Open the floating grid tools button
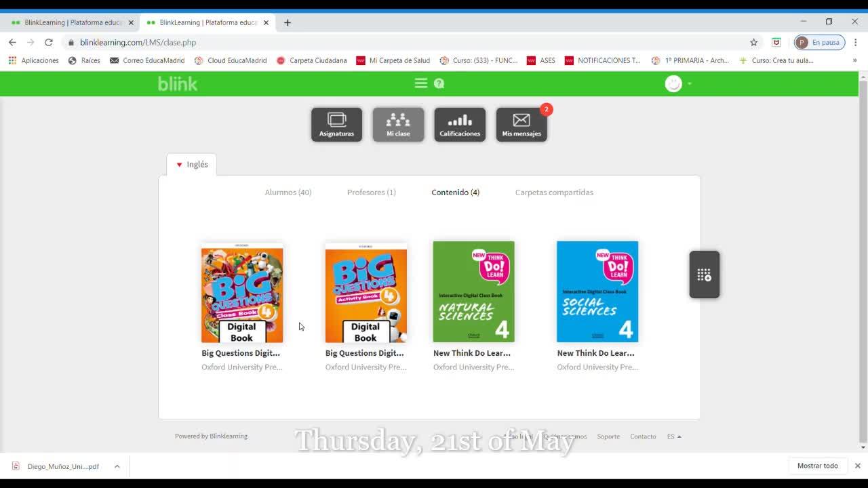 point(705,274)
